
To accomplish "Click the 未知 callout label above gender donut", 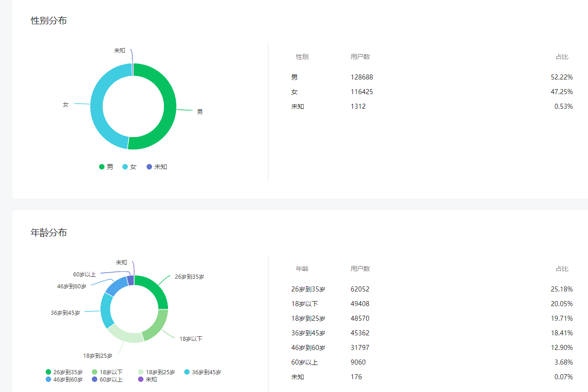I will tap(120, 51).
